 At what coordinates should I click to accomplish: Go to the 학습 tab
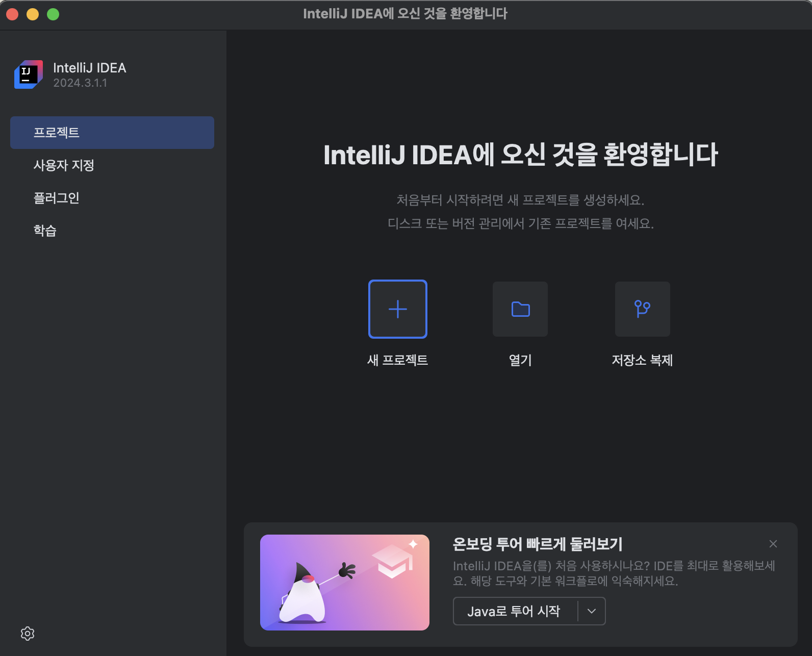tap(112, 231)
